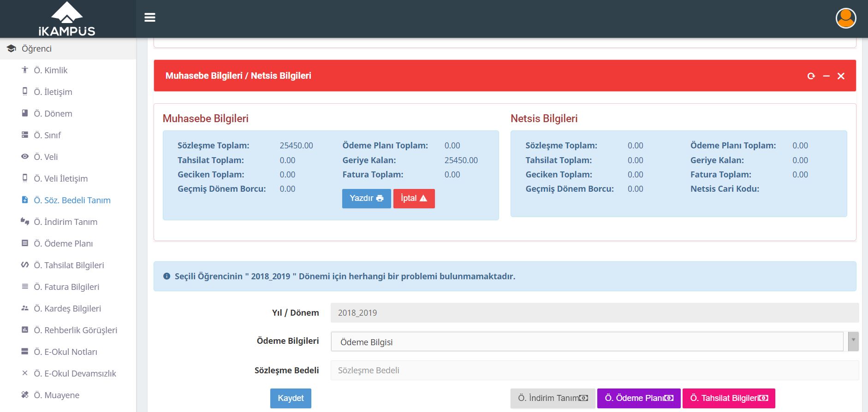Collapse the Muhasebe Bilgileri panel

[x=826, y=76]
